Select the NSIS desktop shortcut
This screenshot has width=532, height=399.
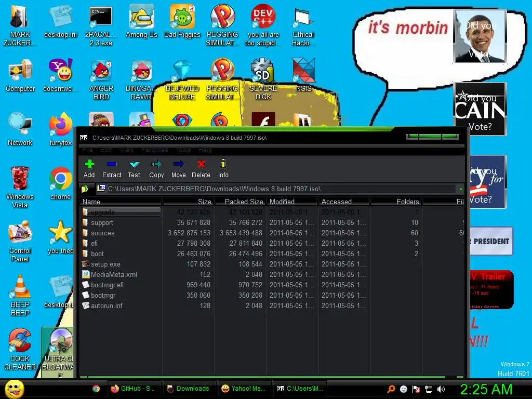coord(303,76)
